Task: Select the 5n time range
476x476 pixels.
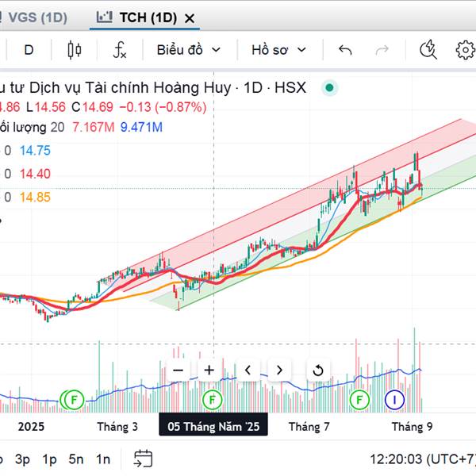Action: 76,459
